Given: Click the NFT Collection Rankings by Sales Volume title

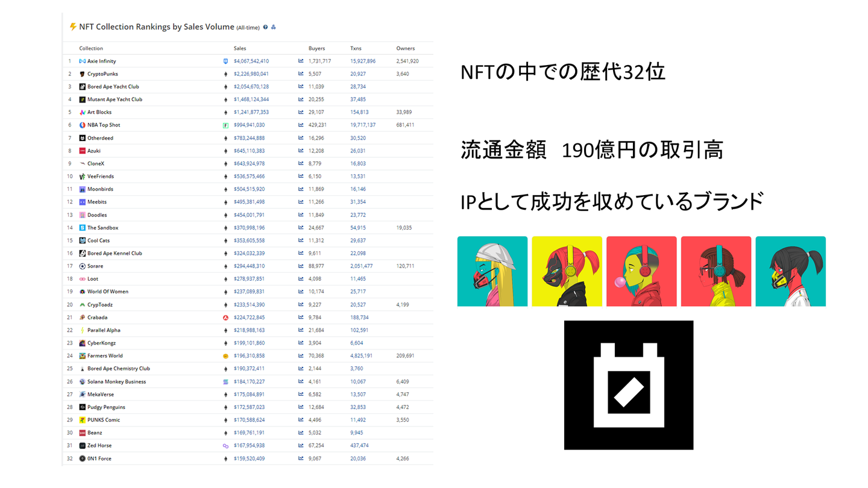Looking at the screenshot, I should click(157, 27).
